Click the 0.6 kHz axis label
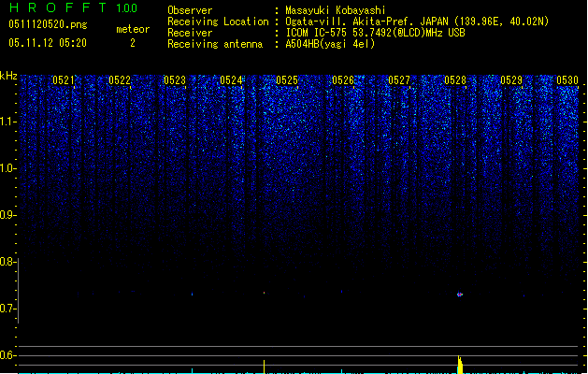 pos(7,355)
